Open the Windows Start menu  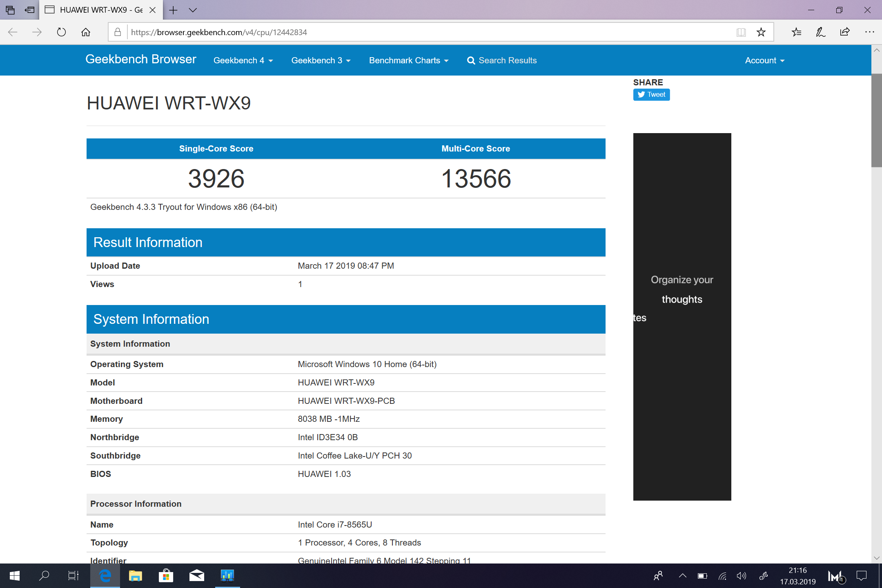14,576
